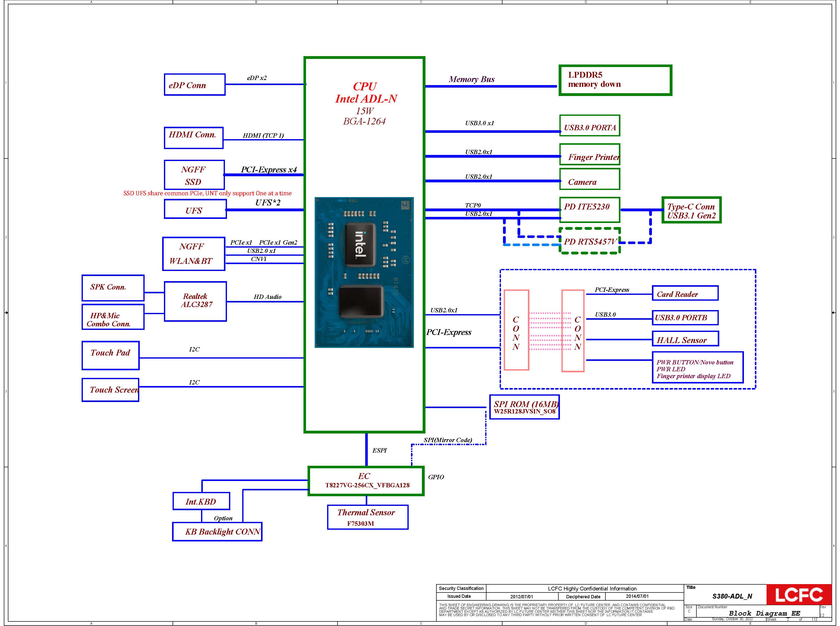Select the Touch Pad block
Screen dimensions: 840x626
(x=110, y=356)
